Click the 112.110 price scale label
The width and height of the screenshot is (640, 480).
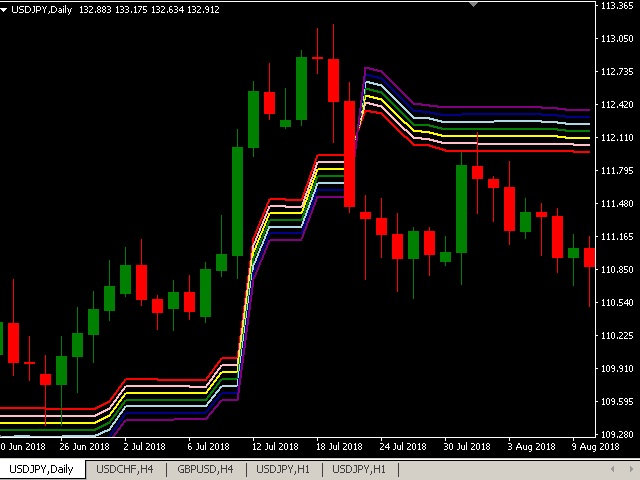click(617, 138)
